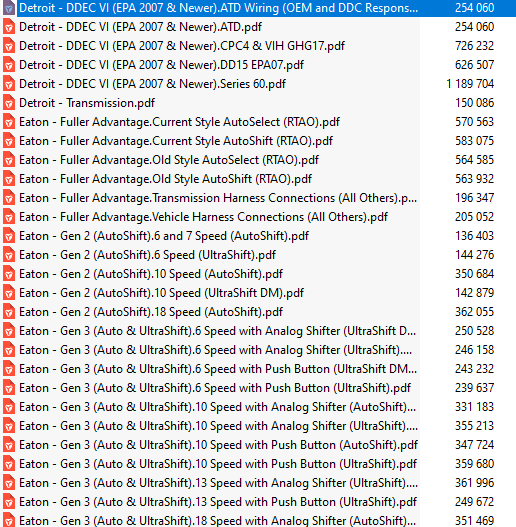The width and height of the screenshot is (516, 527).
Task: Select Transmission Harness Connections (All Others) file
Action: (x=218, y=198)
